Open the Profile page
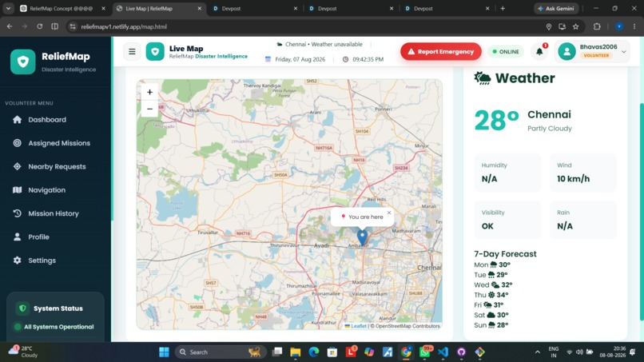The width and height of the screenshot is (644, 362). (55, 237)
